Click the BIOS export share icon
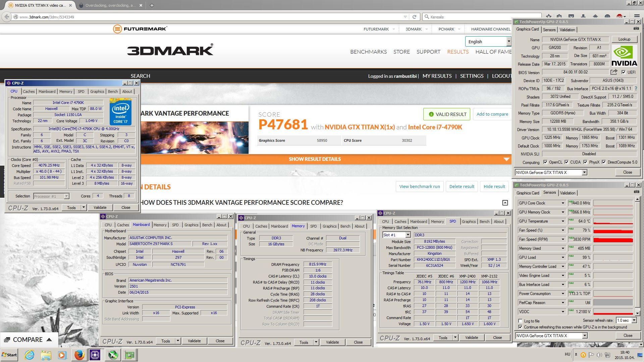Viewport: 644px width, 362px height. point(614,72)
